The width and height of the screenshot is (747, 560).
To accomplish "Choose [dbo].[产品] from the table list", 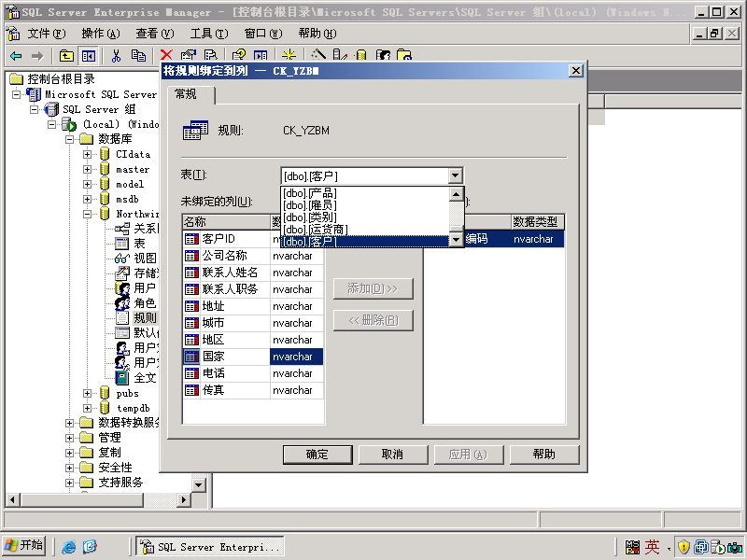I will 365,193.
